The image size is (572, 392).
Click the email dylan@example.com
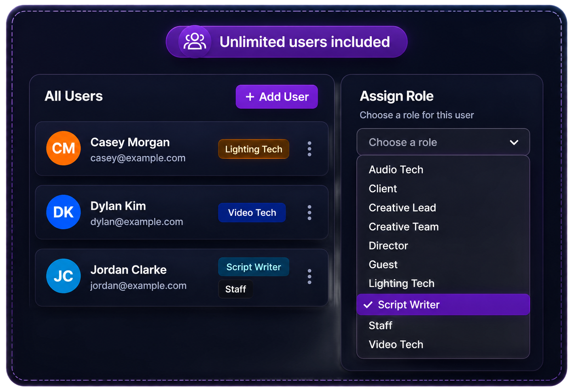tap(137, 222)
